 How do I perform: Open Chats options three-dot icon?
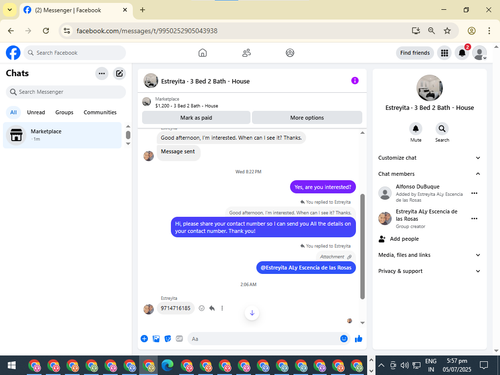pyautogui.click(x=102, y=73)
